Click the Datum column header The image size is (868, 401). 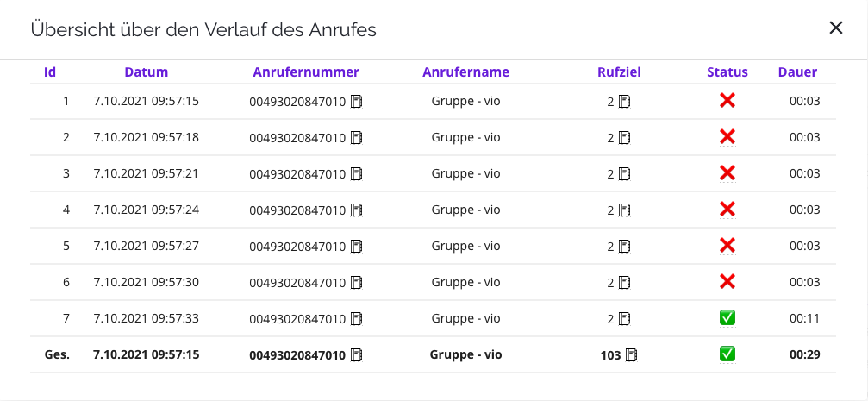pos(147,72)
